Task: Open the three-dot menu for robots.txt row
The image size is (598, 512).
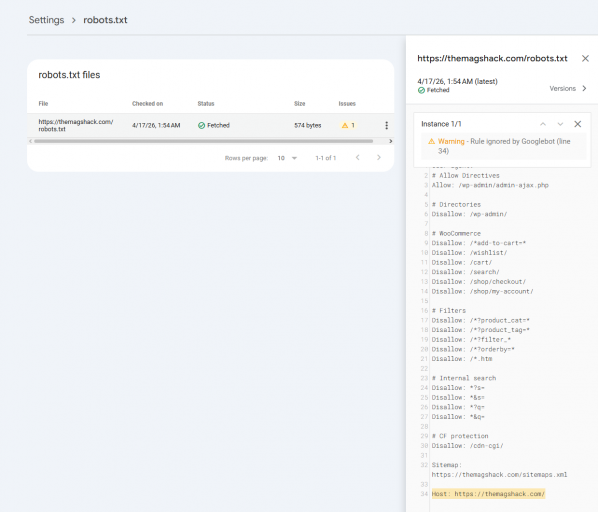Action: 386,125
